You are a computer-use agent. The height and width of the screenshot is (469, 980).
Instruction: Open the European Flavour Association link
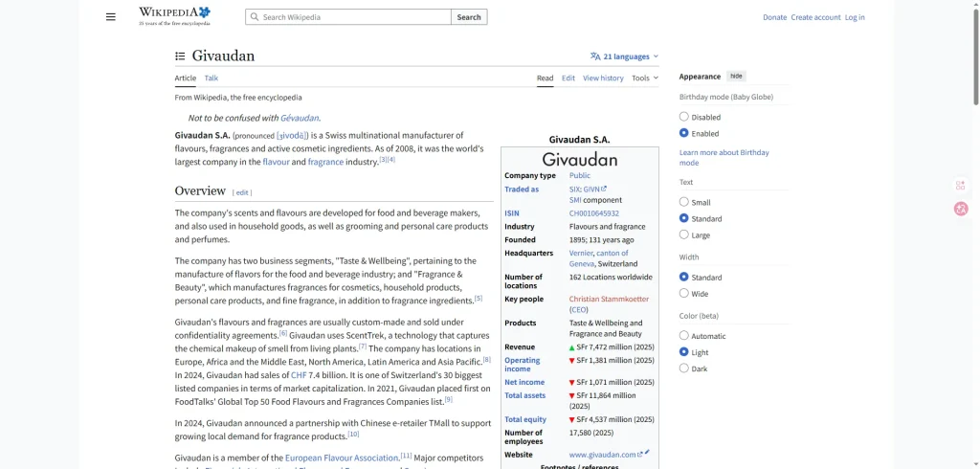pos(342,458)
